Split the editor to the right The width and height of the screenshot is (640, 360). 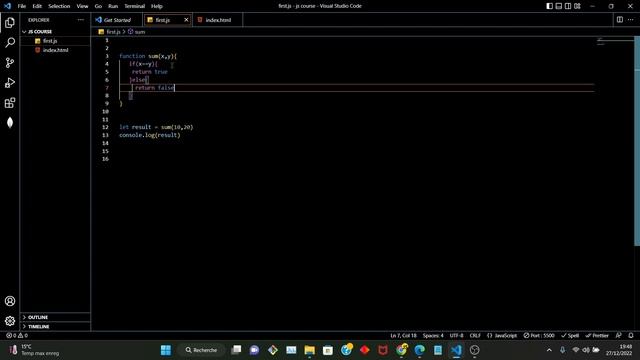coord(620,20)
